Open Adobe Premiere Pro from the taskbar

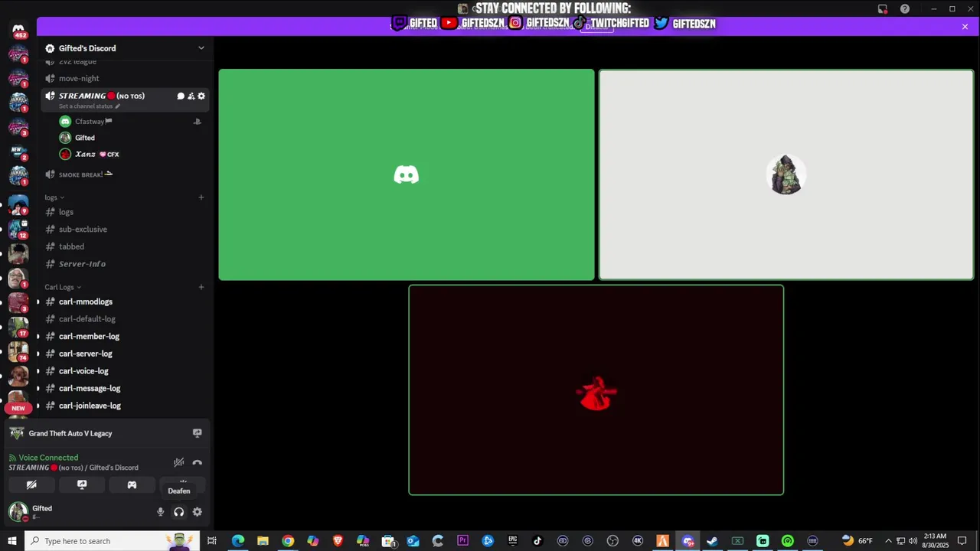[462, 541]
